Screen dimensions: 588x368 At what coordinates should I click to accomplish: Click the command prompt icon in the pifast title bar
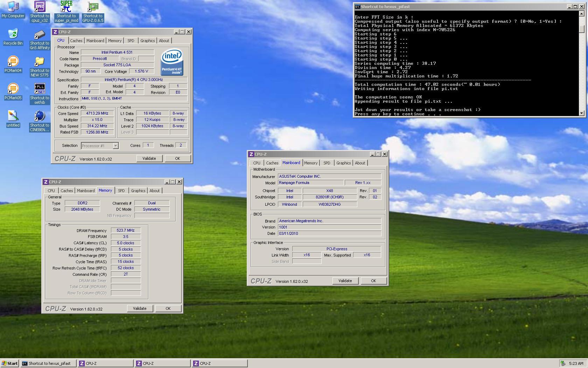tap(357, 7)
